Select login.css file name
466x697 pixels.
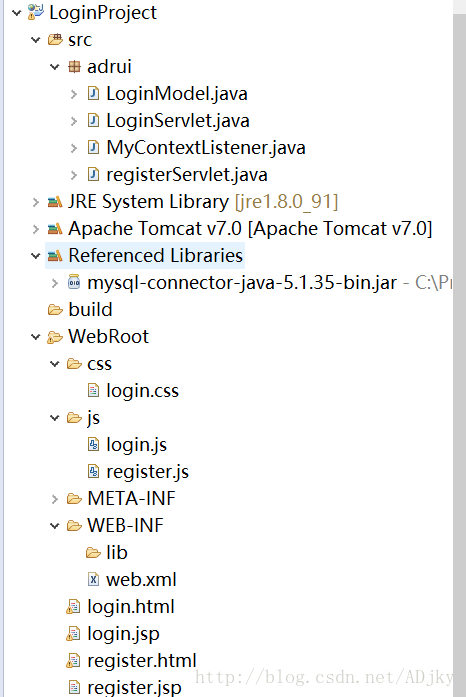(x=142, y=391)
